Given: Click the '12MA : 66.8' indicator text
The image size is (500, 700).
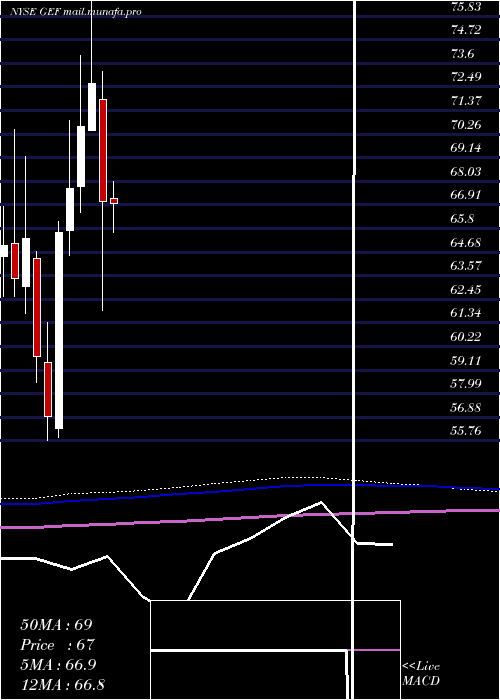Looking at the screenshot, I should click(62, 684).
